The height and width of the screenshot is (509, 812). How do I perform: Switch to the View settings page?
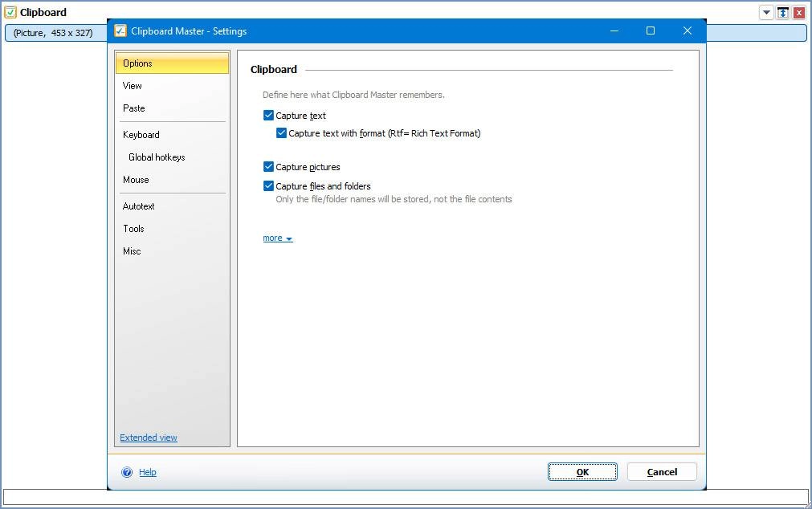coord(172,85)
